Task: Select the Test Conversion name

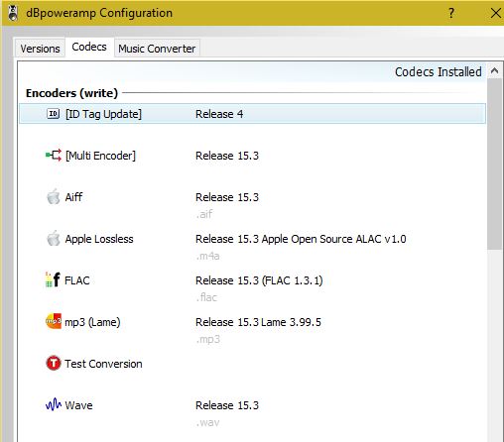Action: (x=103, y=364)
